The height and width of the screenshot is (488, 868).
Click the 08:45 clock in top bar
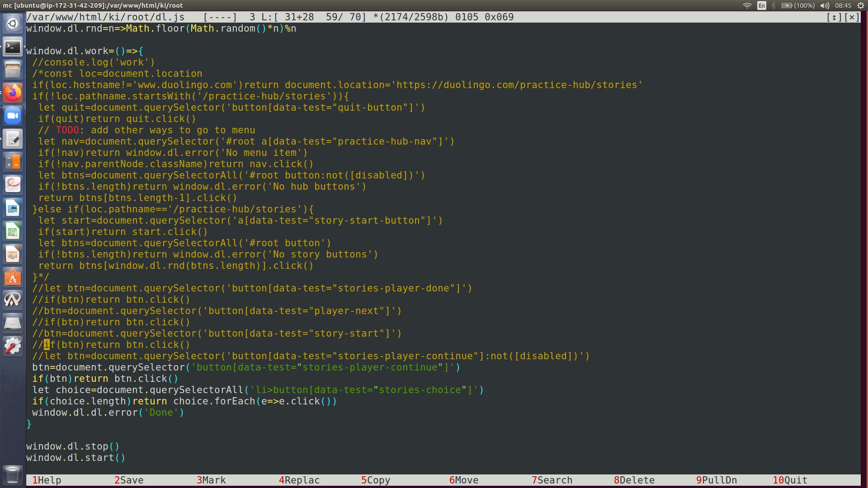(843, 5)
